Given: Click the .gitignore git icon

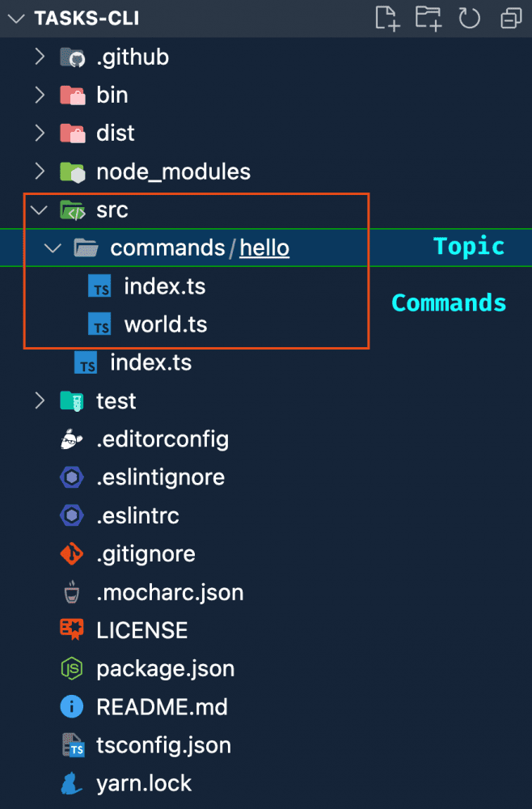Looking at the screenshot, I should tap(73, 554).
